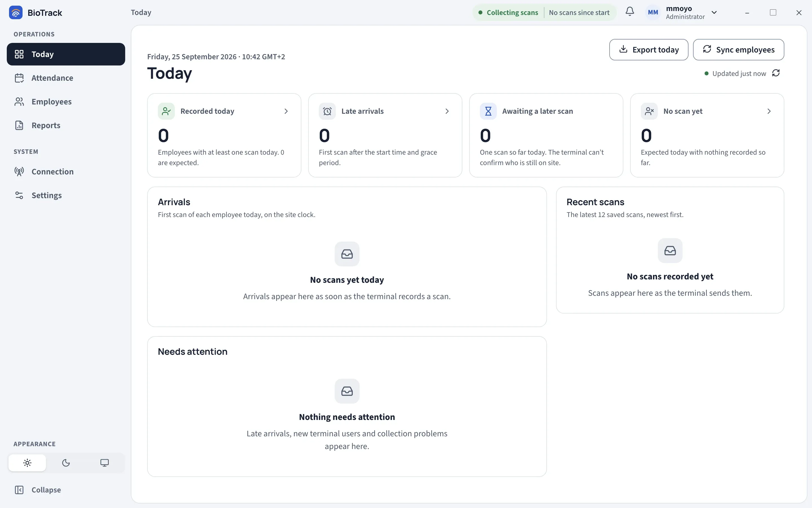Switch to system appearance mode
812x508 pixels.
pos(104,463)
